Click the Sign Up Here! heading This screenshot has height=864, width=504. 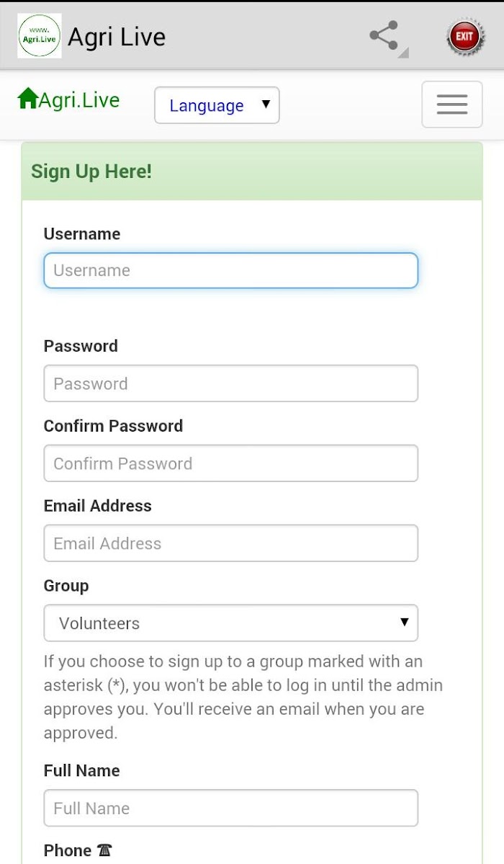coord(91,172)
